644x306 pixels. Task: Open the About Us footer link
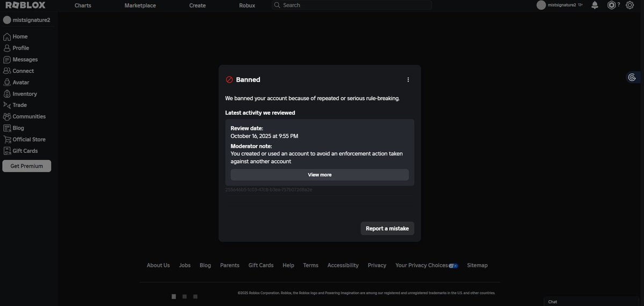[x=158, y=265]
